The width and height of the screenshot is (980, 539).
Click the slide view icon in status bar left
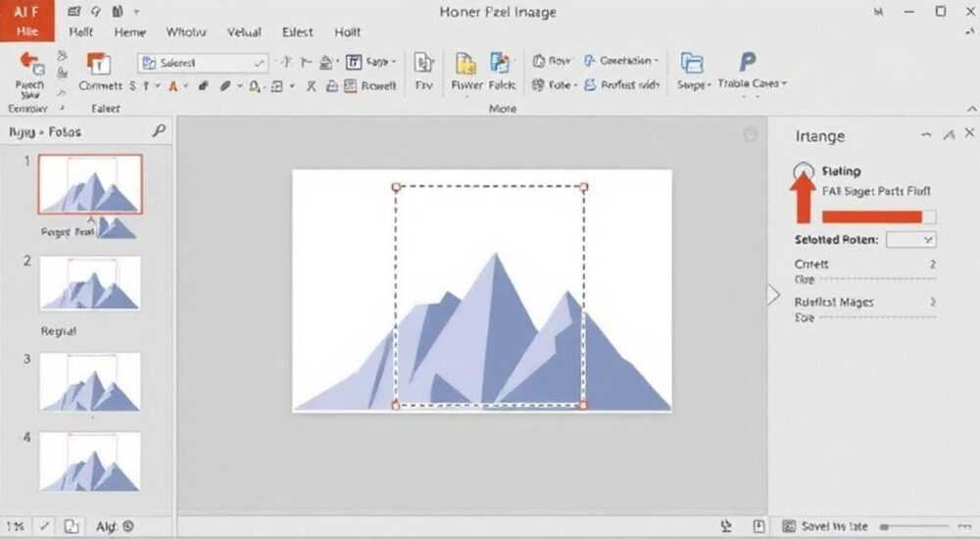pos(72,526)
